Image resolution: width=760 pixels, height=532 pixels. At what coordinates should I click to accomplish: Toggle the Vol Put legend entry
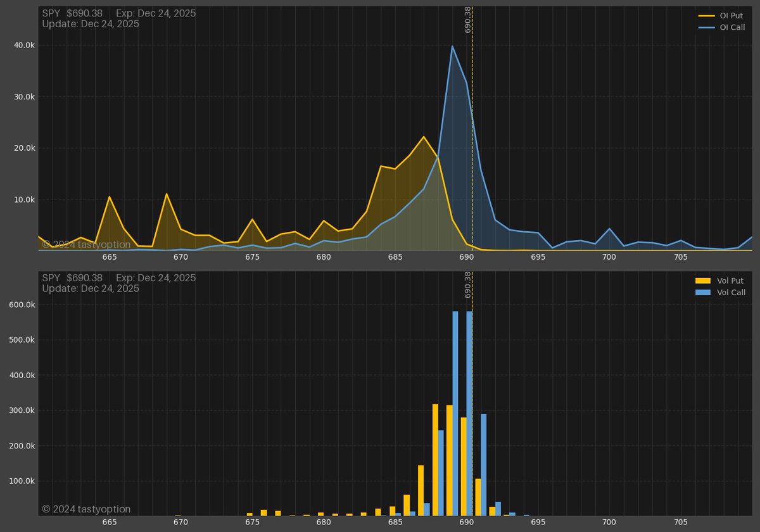(719, 280)
